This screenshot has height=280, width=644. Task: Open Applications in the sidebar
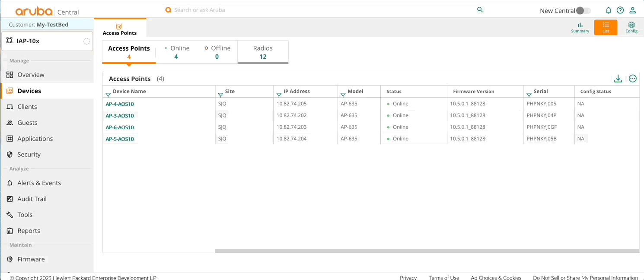click(47, 139)
